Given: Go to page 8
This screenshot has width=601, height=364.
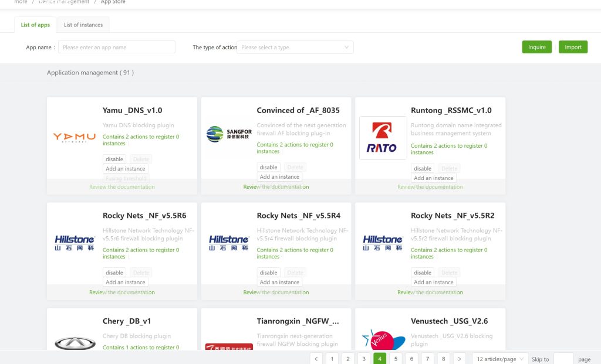Looking at the screenshot, I should click(443, 359).
